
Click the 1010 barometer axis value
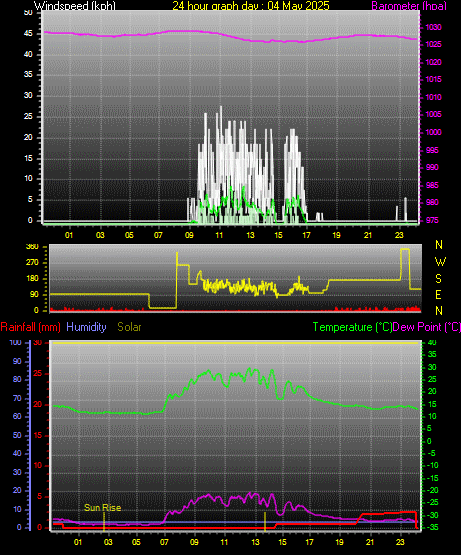(x=433, y=97)
